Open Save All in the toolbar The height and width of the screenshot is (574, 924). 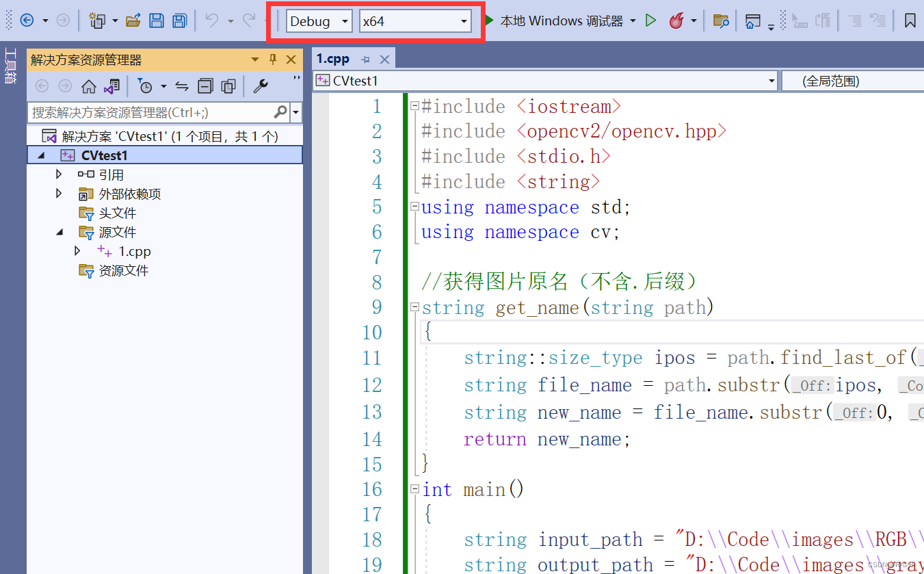point(179,21)
